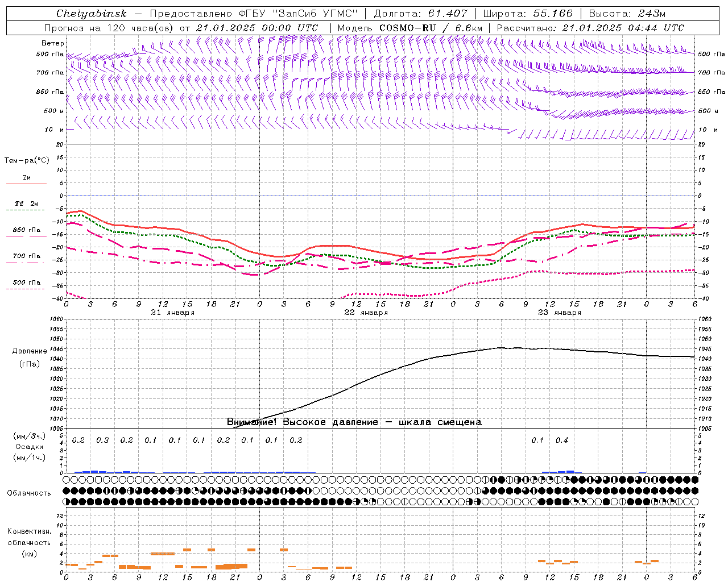Click the 'Осадки' precipitation panel label

click(x=30, y=447)
